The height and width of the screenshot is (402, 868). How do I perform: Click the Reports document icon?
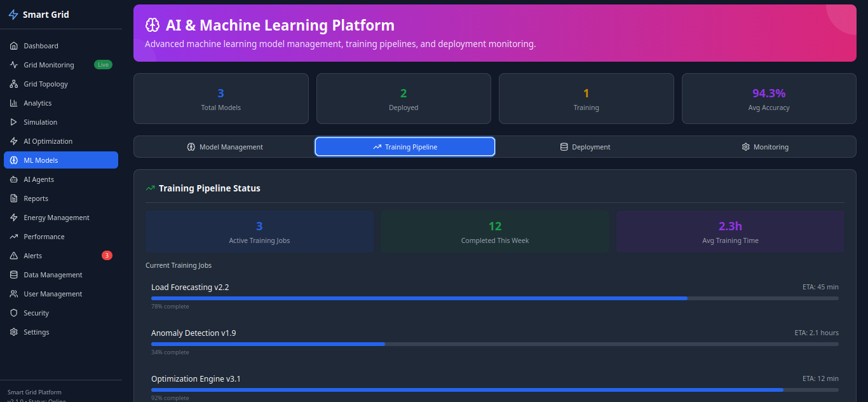click(x=14, y=198)
